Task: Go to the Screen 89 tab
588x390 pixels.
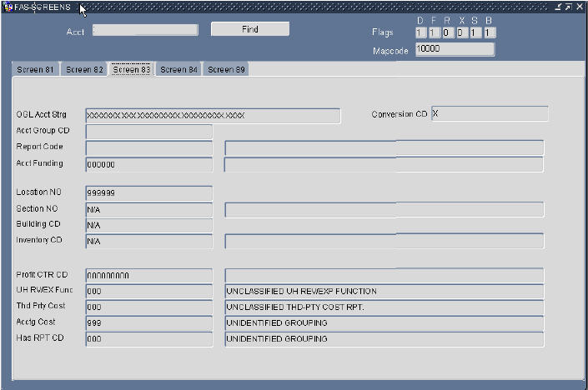Action: pyautogui.click(x=226, y=70)
